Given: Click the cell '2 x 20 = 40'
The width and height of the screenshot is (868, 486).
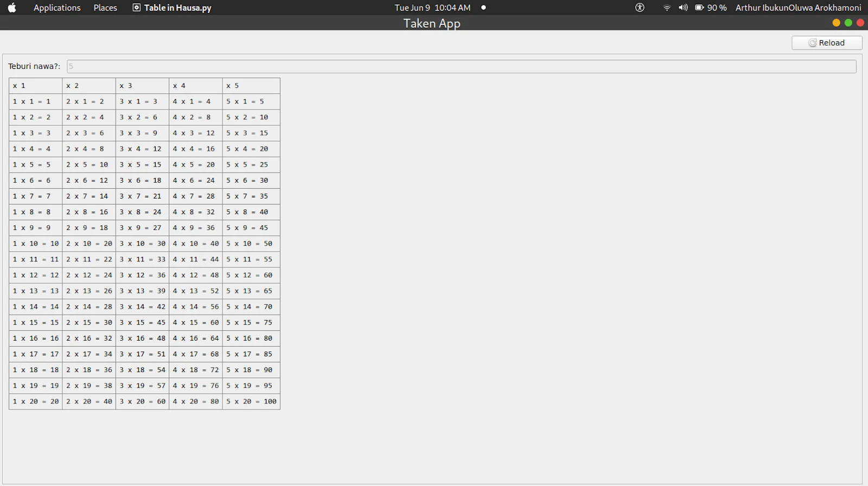Looking at the screenshot, I should 89,401.
